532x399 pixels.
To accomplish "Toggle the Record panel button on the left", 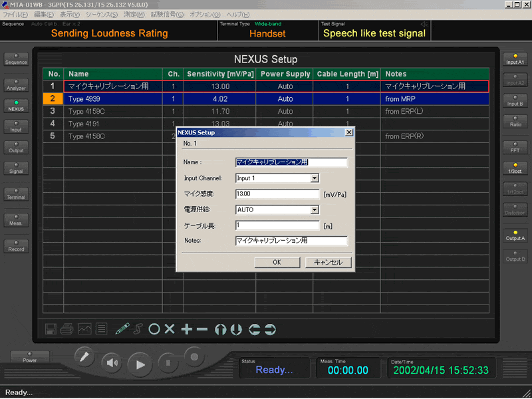I will click(x=16, y=246).
